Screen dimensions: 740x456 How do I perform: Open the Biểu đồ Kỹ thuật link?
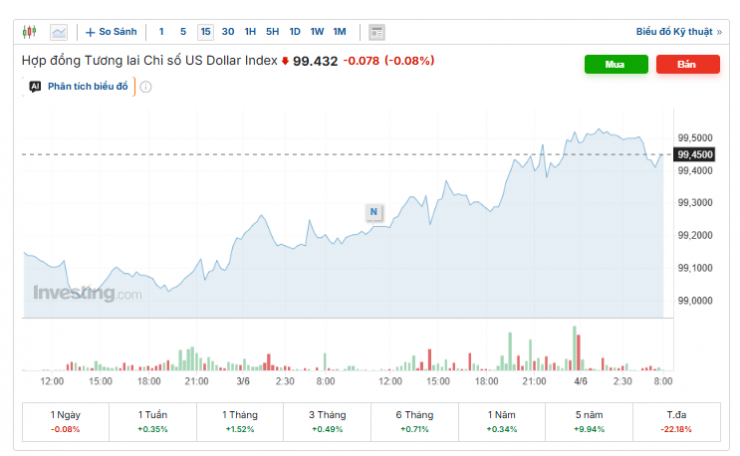[x=679, y=32]
